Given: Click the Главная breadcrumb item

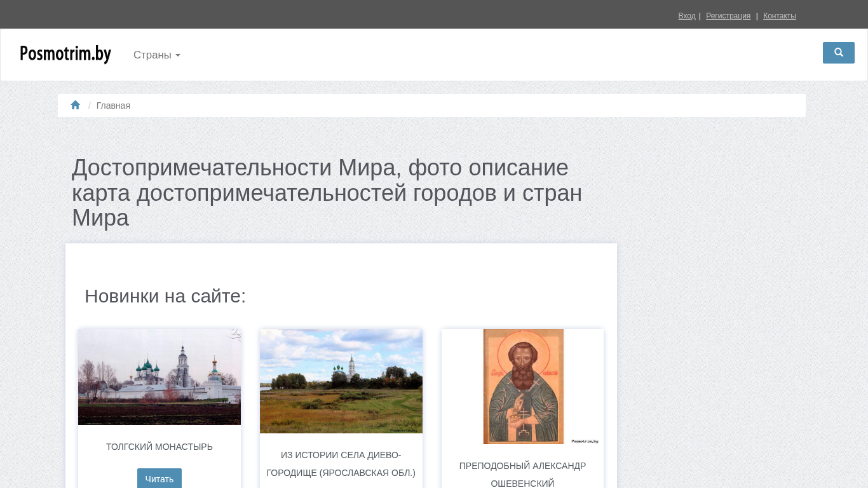Looking at the screenshot, I should (113, 105).
